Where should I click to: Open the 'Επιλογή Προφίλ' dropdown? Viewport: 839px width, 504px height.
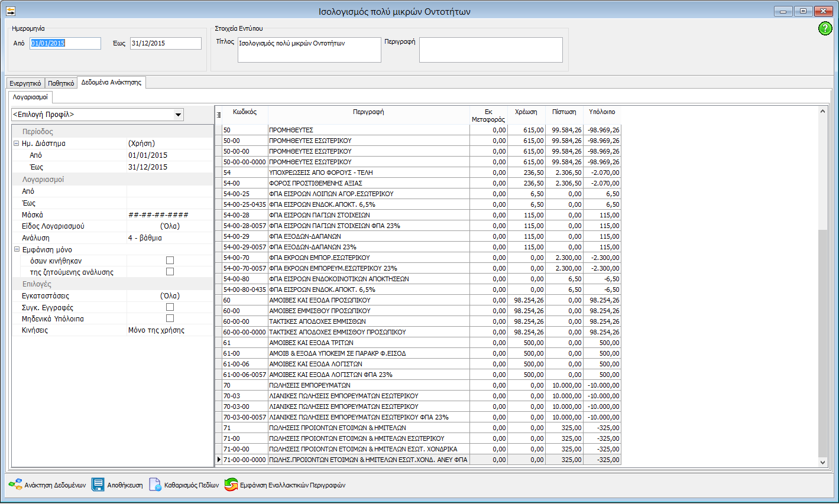[178, 115]
